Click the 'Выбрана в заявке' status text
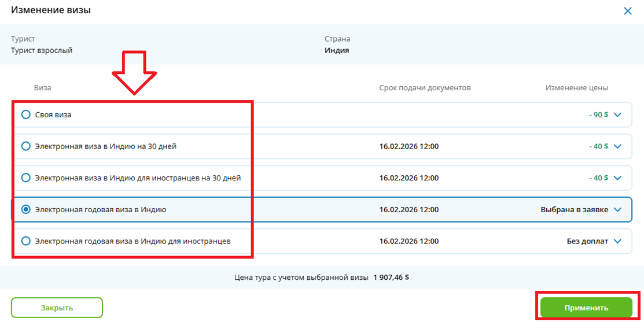 (574, 210)
